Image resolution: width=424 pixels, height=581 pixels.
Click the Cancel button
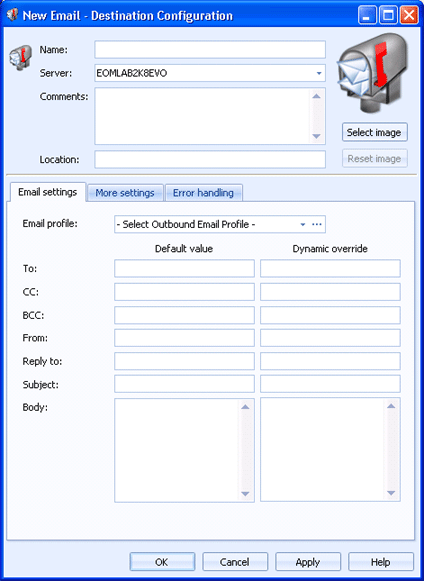click(235, 562)
